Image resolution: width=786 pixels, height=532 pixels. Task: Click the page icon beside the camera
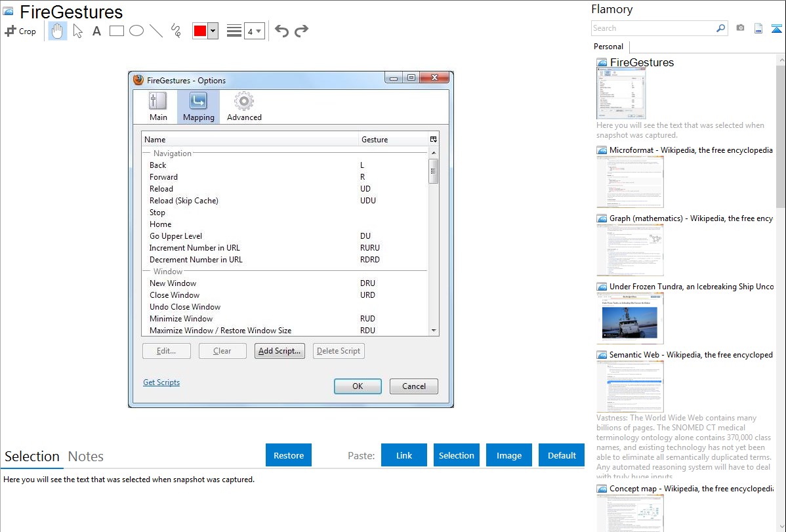point(758,28)
